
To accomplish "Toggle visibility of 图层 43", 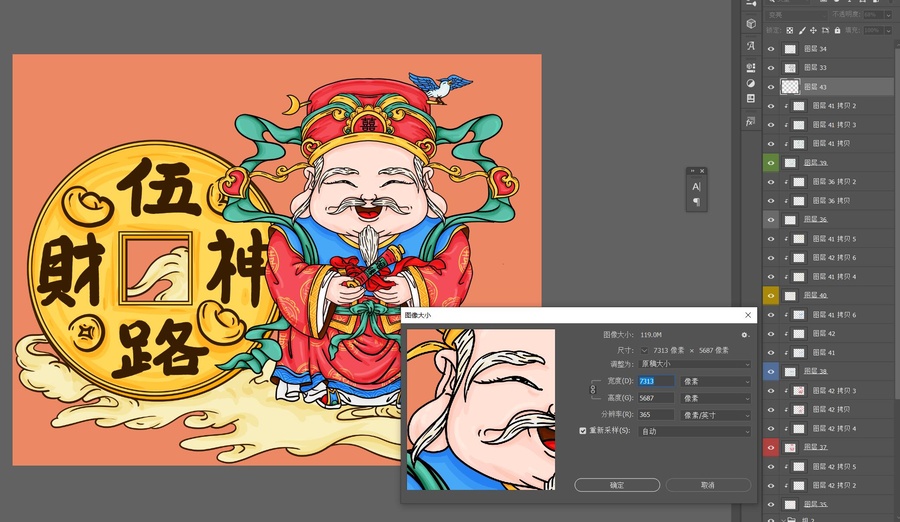I will pyautogui.click(x=771, y=87).
